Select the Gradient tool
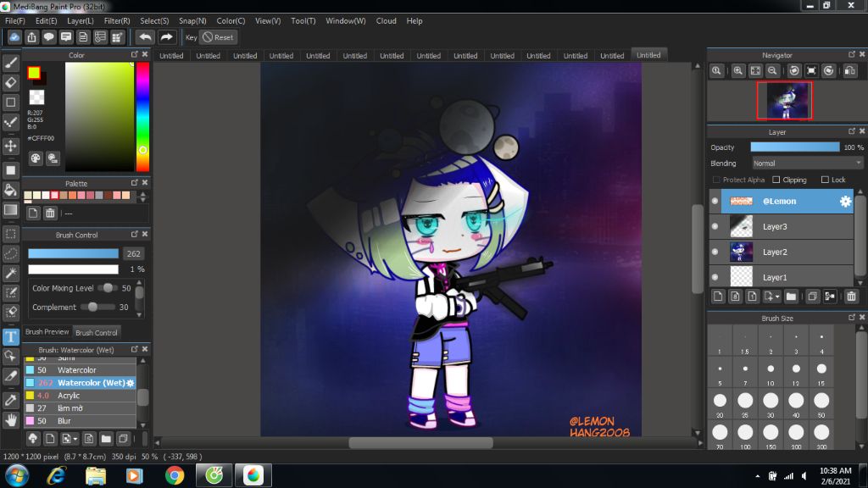The height and width of the screenshot is (488, 868). 10,210
